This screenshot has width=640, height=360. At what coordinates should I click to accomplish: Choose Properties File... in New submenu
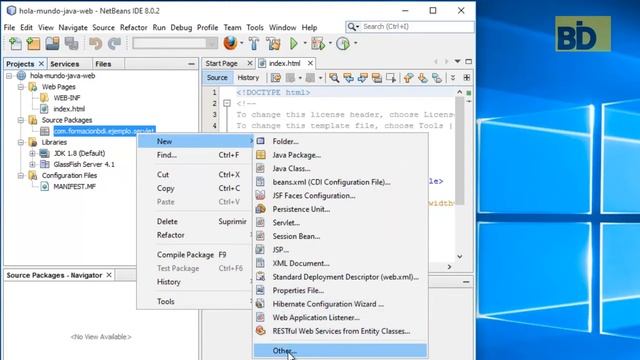pos(340,290)
